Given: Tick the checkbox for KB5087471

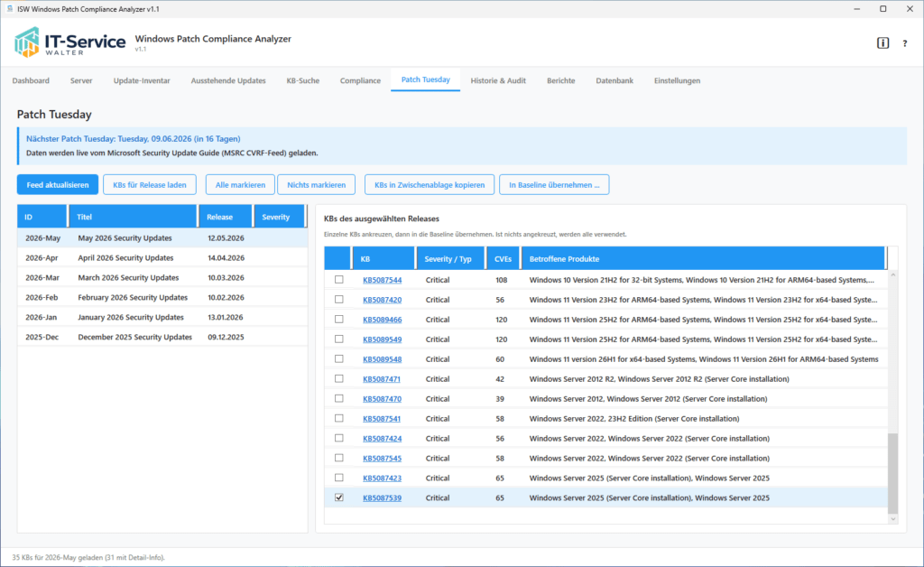Looking at the screenshot, I should (339, 378).
